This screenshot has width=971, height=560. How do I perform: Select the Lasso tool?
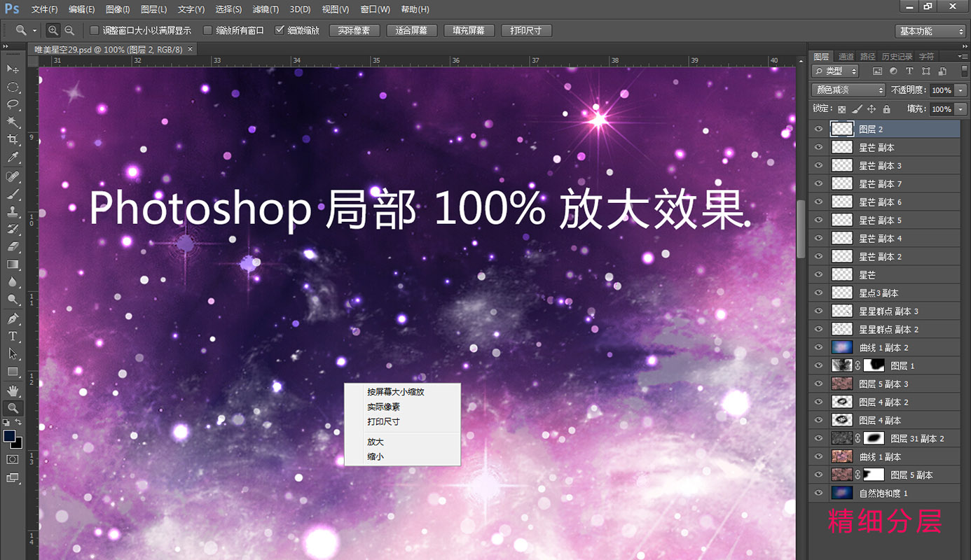coord(13,104)
